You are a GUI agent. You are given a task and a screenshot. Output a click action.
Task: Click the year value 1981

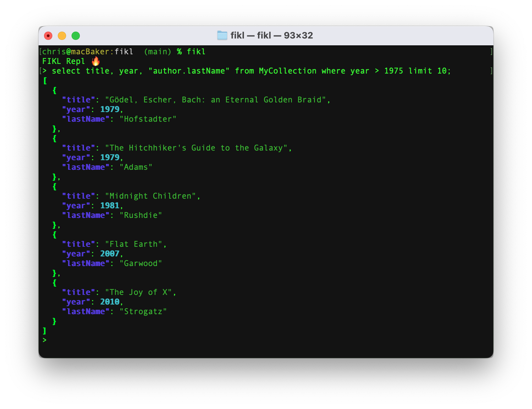tap(109, 206)
